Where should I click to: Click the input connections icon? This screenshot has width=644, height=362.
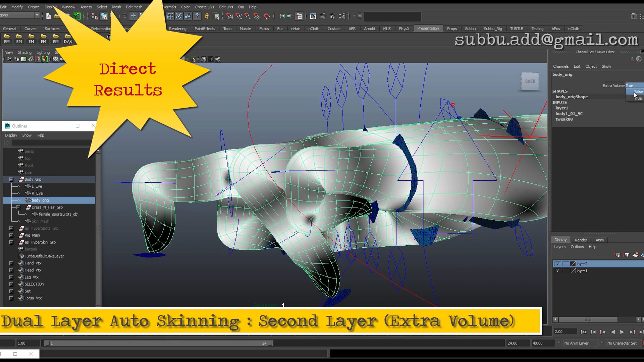pos(282,16)
